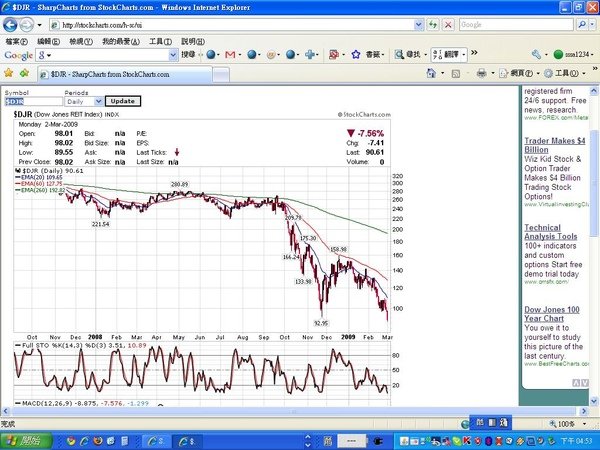The width and height of the screenshot is (600, 450).
Task: Click the blue plus icon in Google Toolbar
Action: 310,55
